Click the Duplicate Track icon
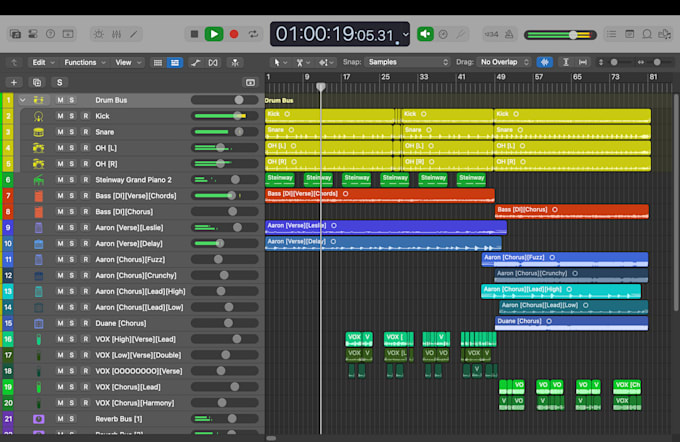The height and width of the screenshot is (442, 680). (x=37, y=82)
